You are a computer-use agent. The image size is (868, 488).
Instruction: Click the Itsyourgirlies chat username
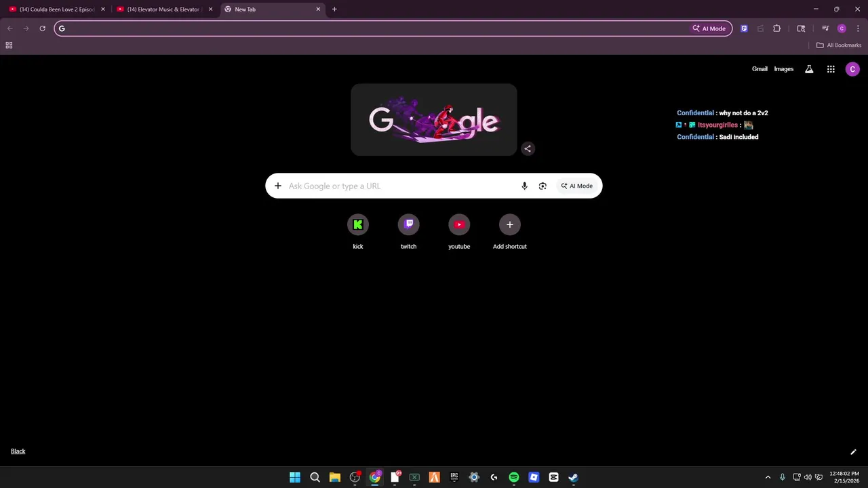717,125
